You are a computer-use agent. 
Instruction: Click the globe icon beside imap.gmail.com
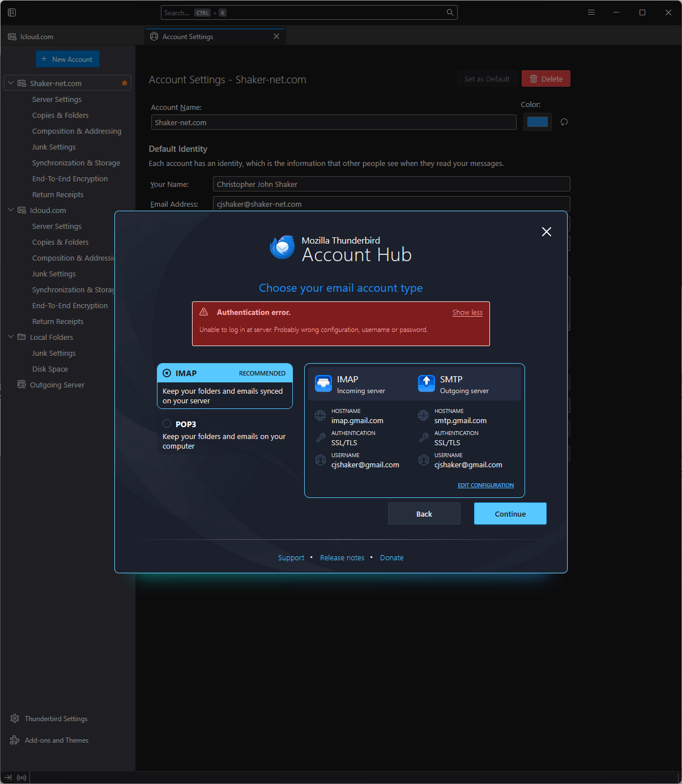click(321, 416)
